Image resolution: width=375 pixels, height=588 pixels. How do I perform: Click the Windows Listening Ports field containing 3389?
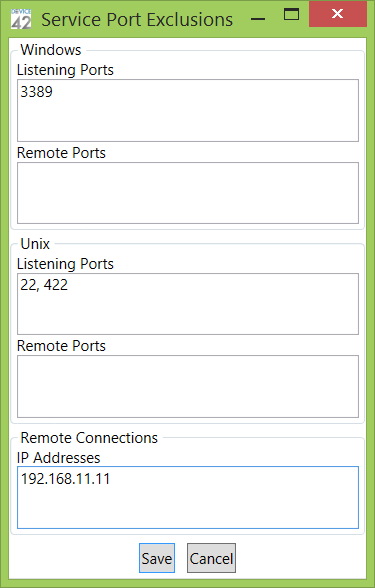pos(188,110)
